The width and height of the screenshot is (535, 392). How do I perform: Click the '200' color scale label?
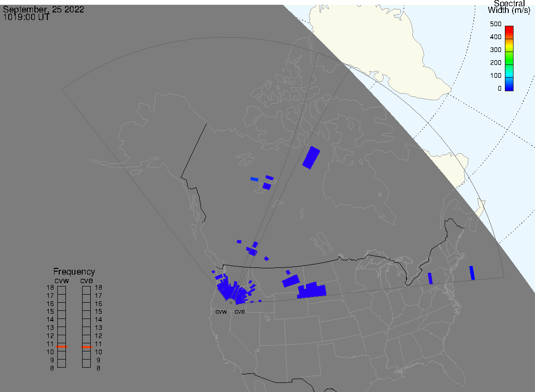click(495, 63)
